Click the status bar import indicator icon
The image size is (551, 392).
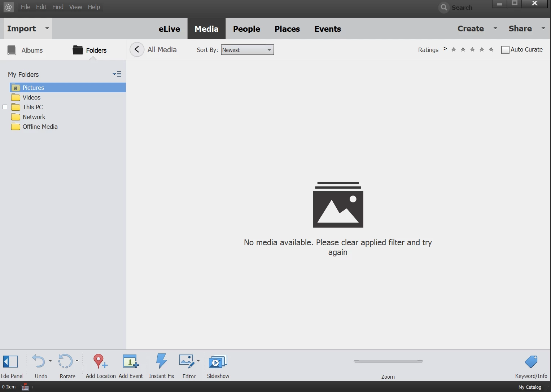(x=25, y=387)
